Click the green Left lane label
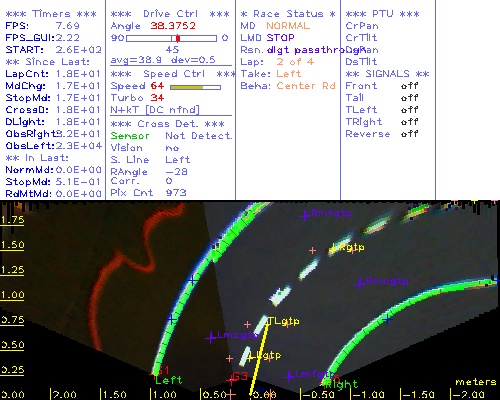The image size is (500, 400). [x=169, y=380]
